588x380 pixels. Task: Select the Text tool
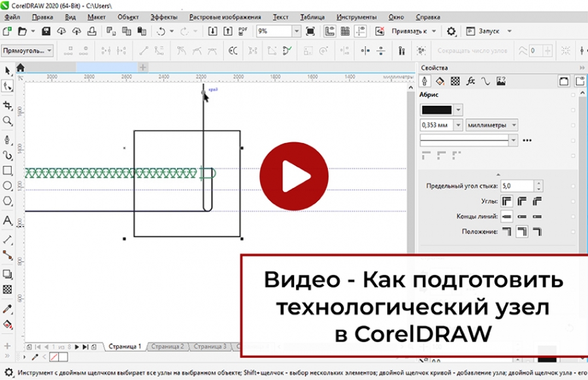tap(7, 220)
